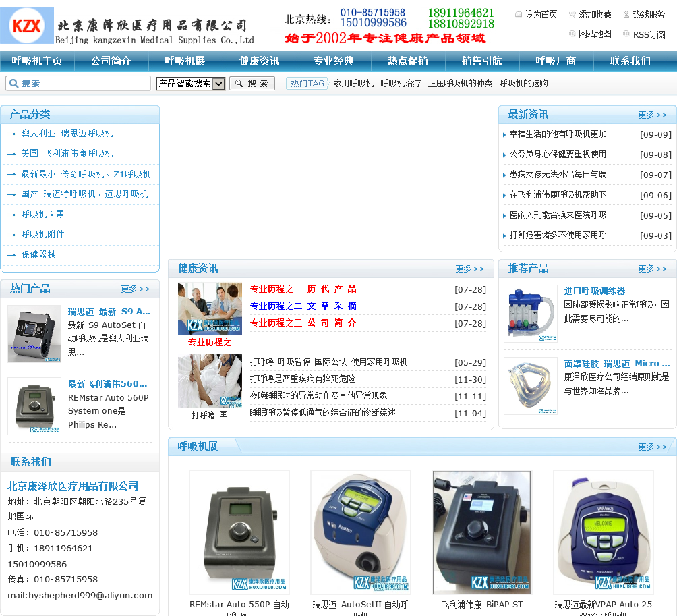
Task: Click 更多>> in the 健康资讯 panel
Action: [x=470, y=269]
